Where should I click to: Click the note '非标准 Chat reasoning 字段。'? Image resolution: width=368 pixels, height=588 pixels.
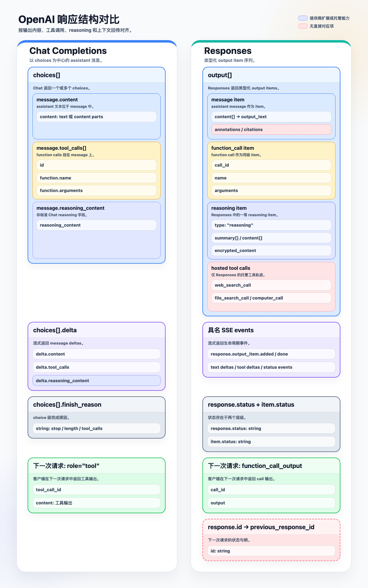pyautogui.click(x=63, y=215)
